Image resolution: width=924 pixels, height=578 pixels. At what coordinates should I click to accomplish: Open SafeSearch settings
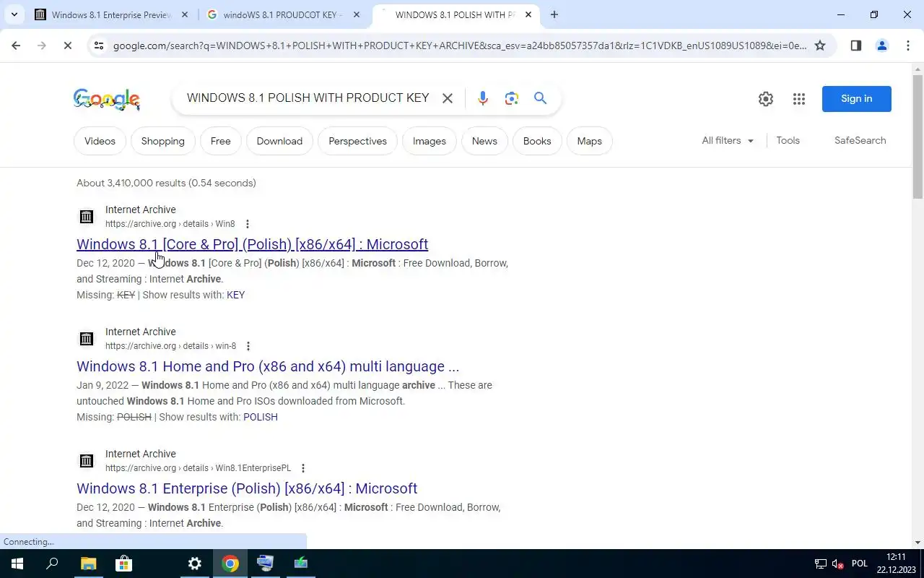860,141
